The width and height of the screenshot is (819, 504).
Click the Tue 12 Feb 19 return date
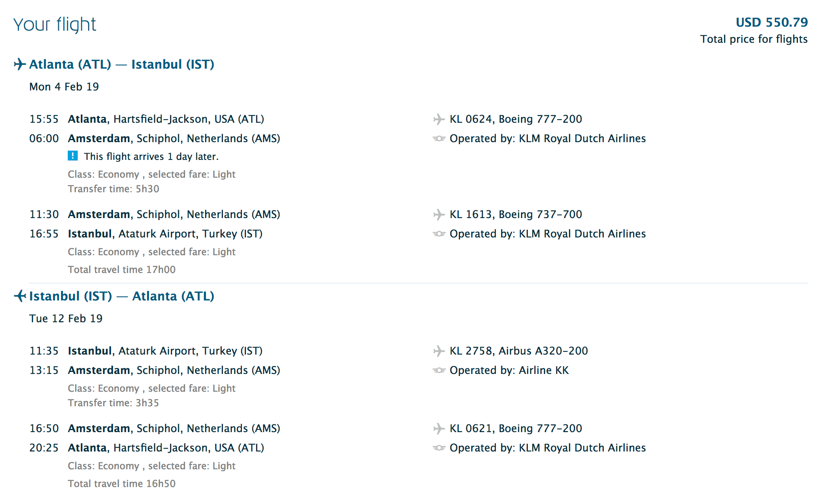[66, 319]
